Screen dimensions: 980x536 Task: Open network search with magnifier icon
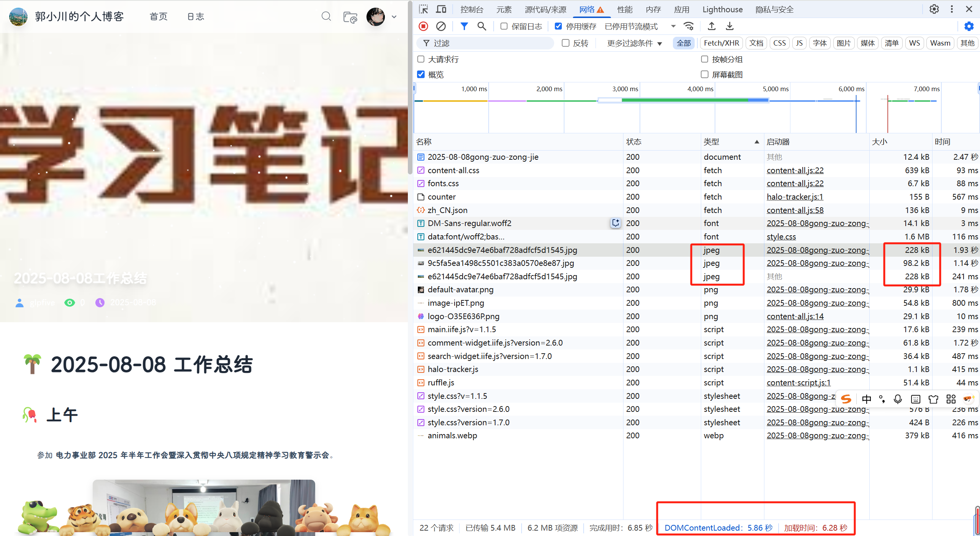pos(481,26)
